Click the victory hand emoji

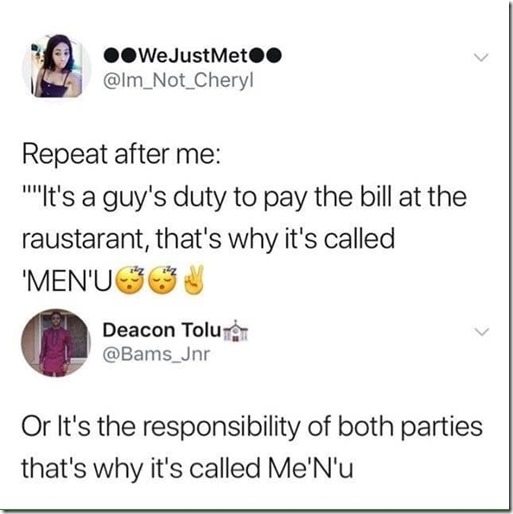193,280
